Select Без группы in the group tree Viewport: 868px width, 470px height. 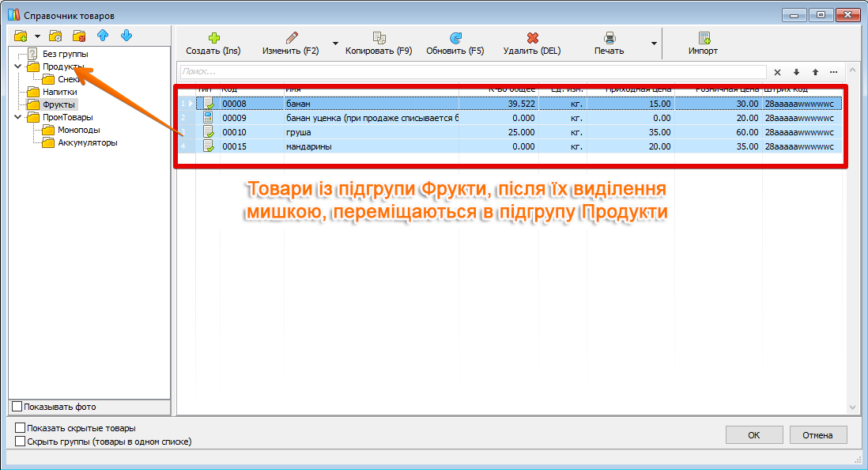(x=66, y=54)
